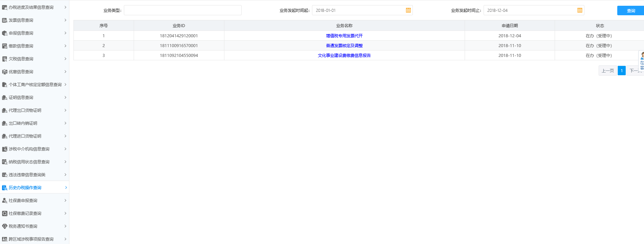Expand the 缴款信息查询 chevron
The image size is (644, 244).
click(x=65, y=46)
